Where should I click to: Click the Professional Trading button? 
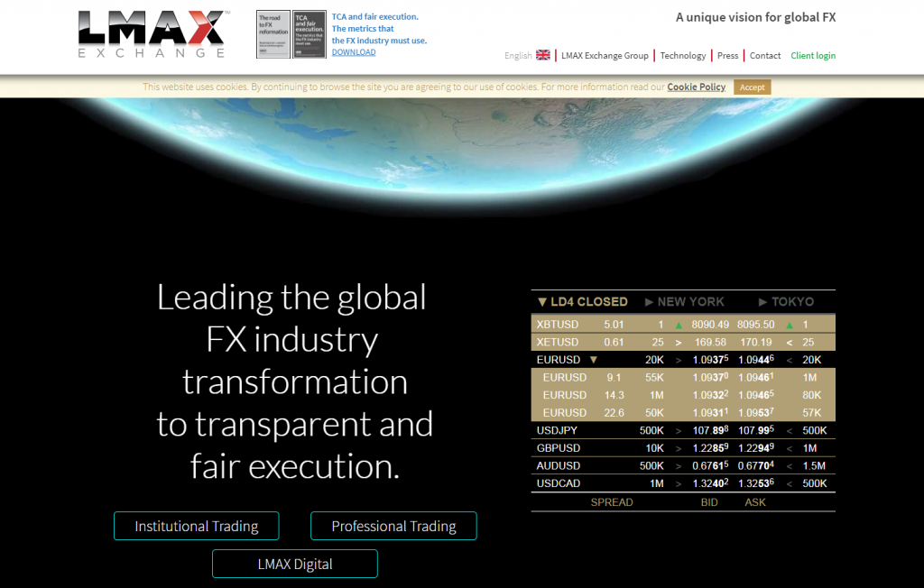click(x=393, y=526)
